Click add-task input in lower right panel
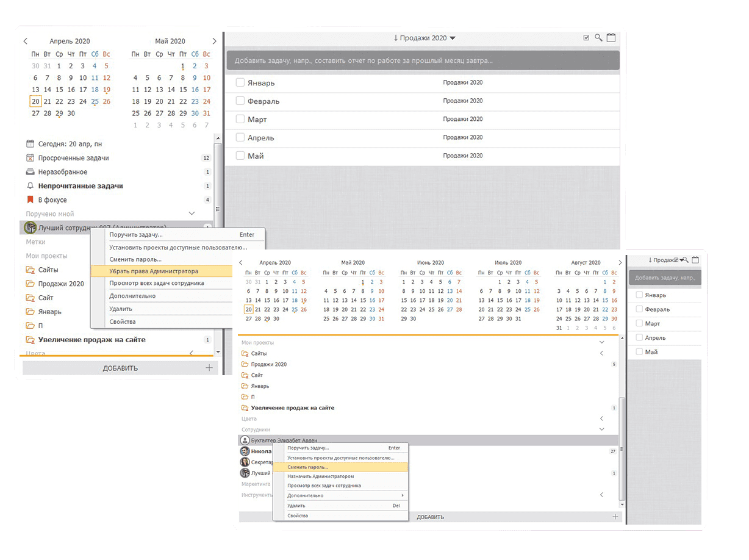The image size is (749, 560). coord(665,278)
